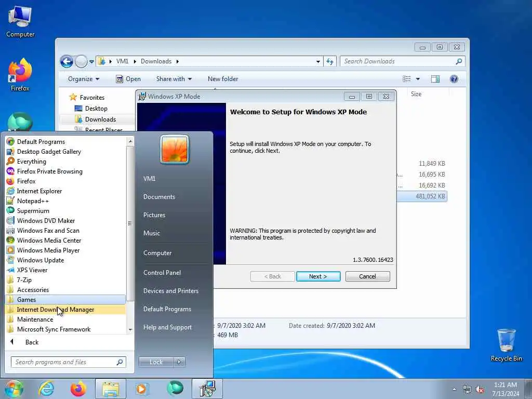
Task: Open Windows Media Player taskbar icon
Action: pos(142,389)
